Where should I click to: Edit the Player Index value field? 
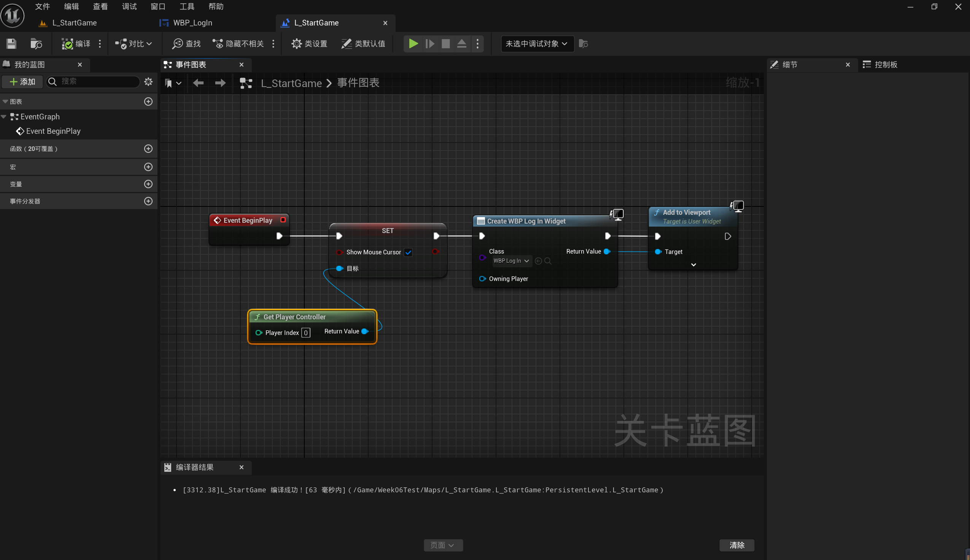click(x=305, y=332)
